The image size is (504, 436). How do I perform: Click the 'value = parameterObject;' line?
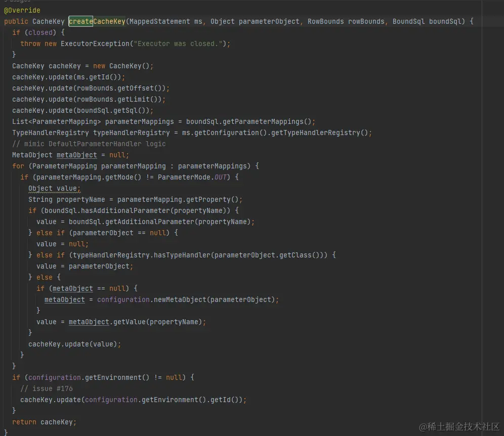85,266
